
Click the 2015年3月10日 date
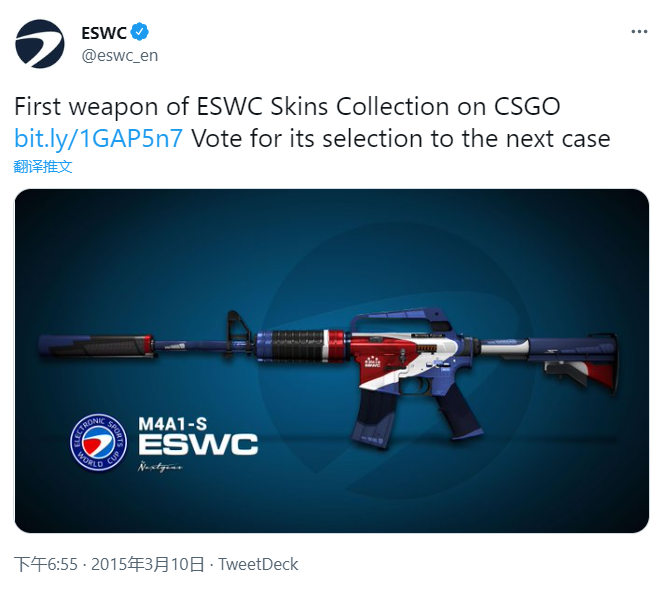click(147, 564)
